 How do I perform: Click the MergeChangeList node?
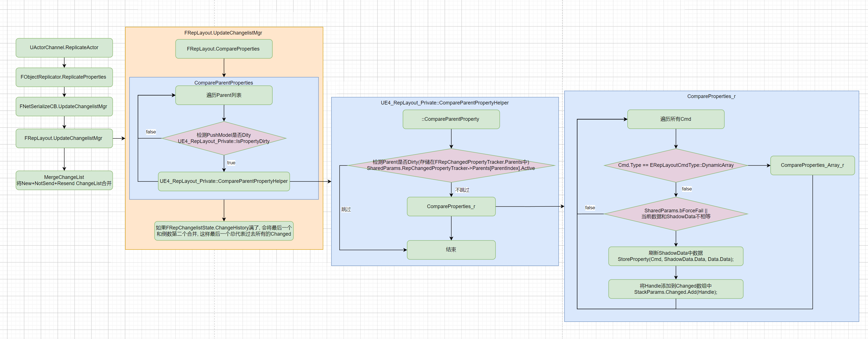click(64, 180)
